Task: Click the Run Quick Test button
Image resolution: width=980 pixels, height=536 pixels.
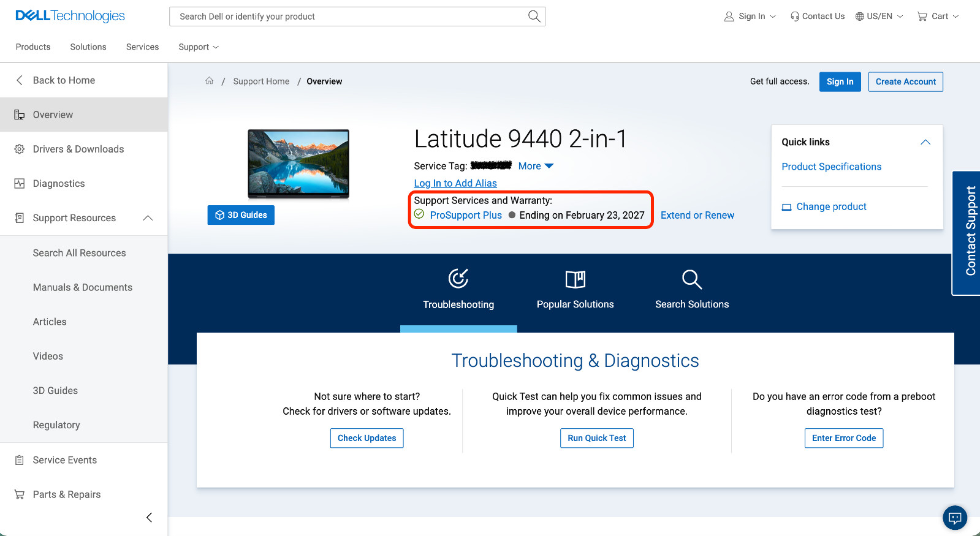Action: click(596, 438)
